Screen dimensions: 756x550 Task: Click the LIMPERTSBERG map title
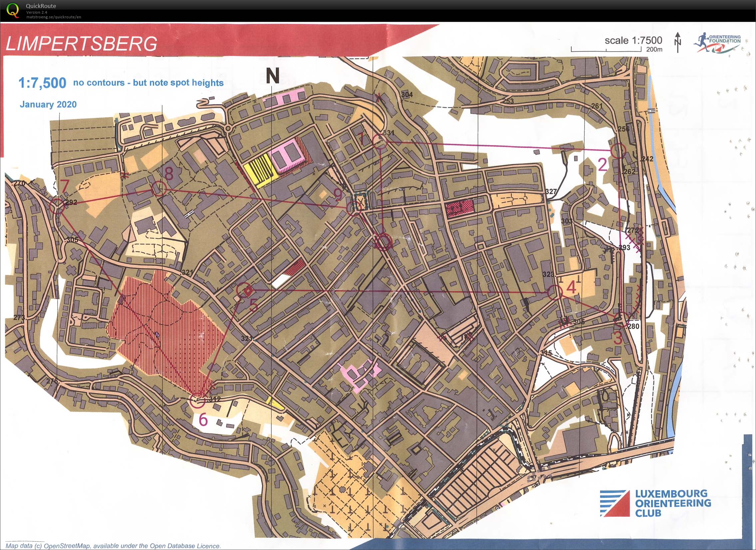[x=81, y=44]
